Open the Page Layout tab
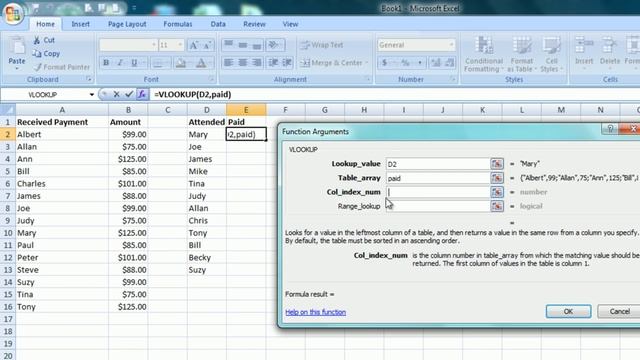 point(127,24)
